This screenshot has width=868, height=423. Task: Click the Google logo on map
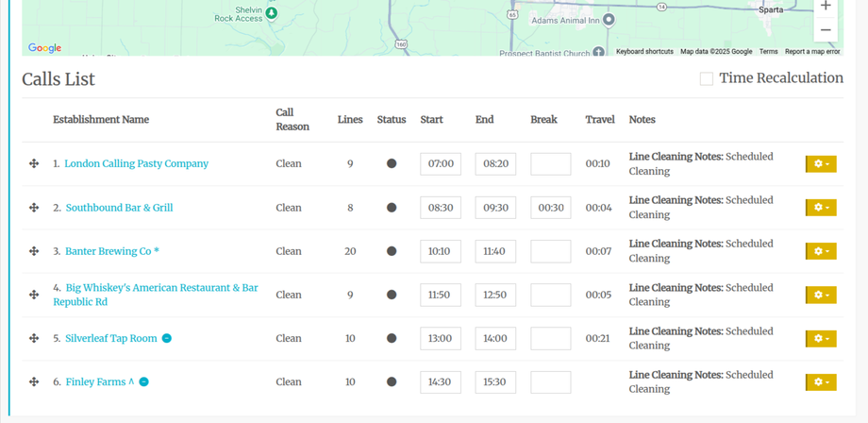(44, 48)
